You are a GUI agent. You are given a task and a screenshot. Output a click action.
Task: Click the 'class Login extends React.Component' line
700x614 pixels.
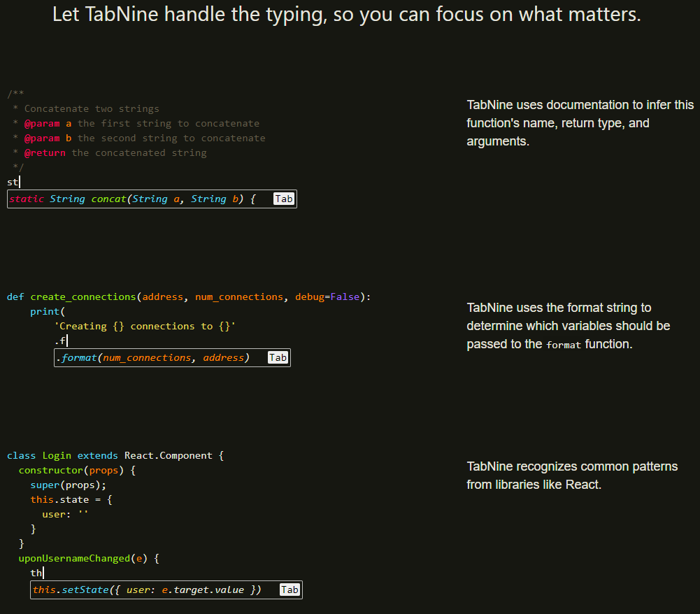click(x=115, y=455)
